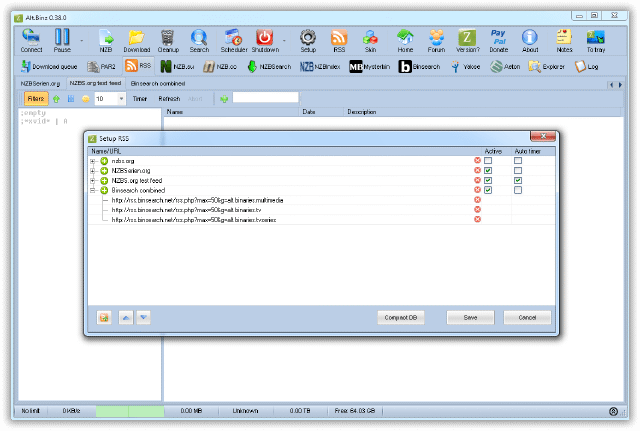Select the Binsearch combined feed tab
Image resolution: width=640 pixels, height=431 pixels.
[x=158, y=84]
